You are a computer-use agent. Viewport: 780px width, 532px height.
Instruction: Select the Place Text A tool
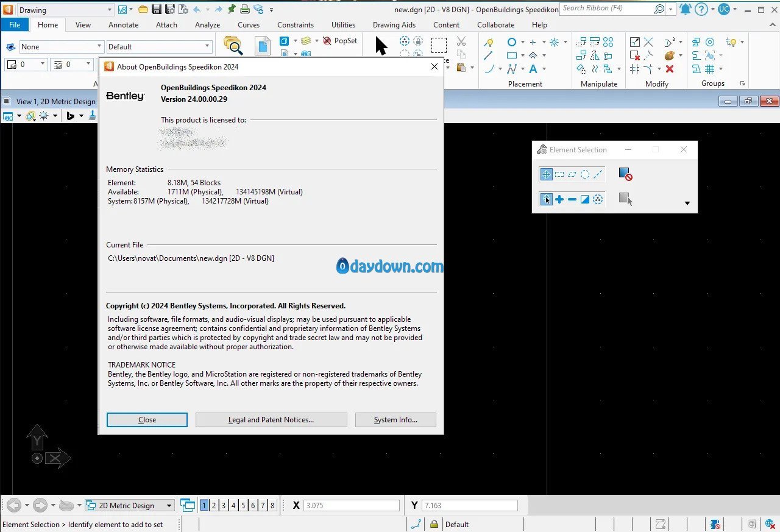[x=533, y=69]
